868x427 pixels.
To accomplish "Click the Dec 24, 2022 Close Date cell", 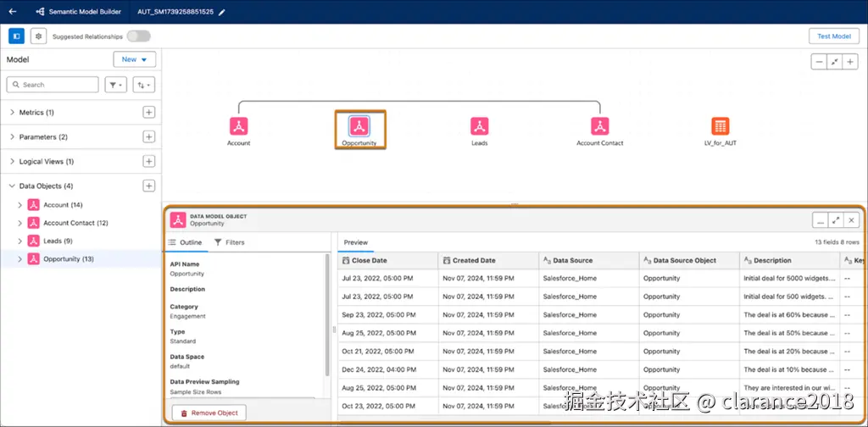I will (387, 369).
